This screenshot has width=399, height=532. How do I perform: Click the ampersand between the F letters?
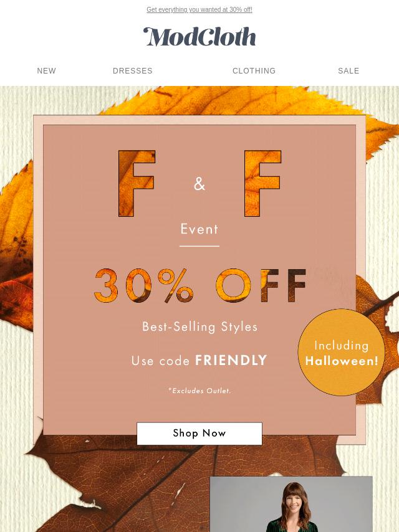tap(199, 184)
